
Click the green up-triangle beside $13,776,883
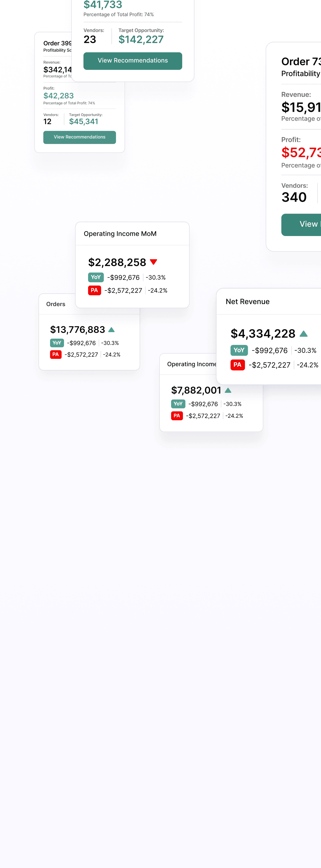coord(111,329)
